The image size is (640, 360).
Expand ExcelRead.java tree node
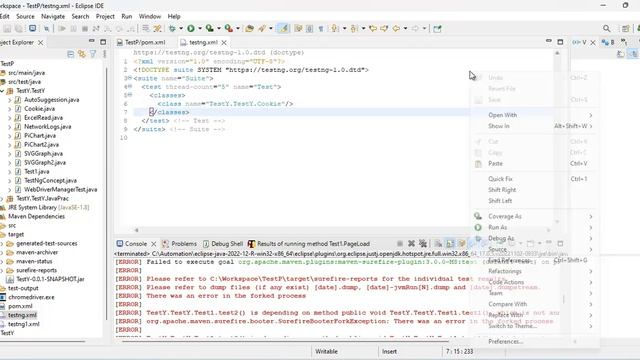click(x=10, y=118)
